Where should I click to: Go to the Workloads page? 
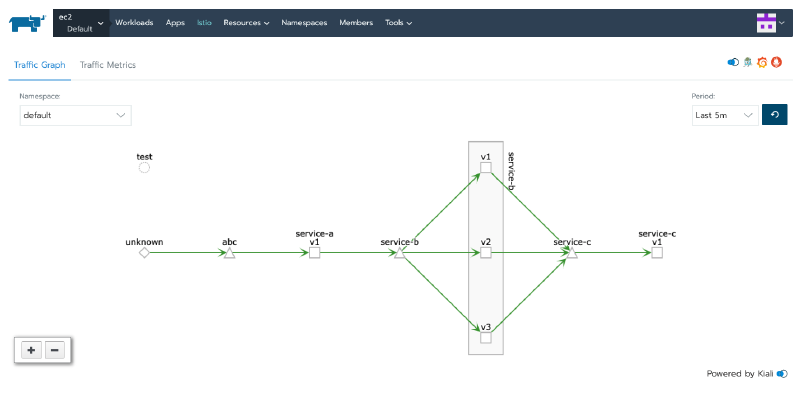click(x=134, y=22)
